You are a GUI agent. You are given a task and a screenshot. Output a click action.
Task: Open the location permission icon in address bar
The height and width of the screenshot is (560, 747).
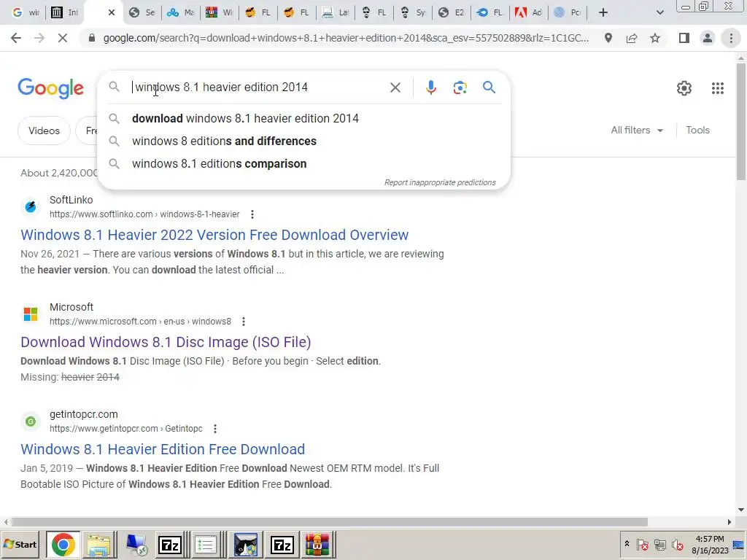(x=608, y=38)
